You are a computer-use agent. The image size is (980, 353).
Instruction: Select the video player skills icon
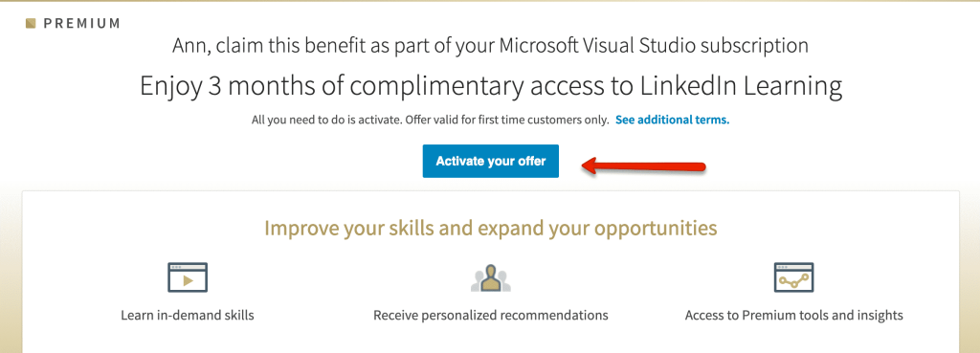pyautogui.click(x=188, y=276)
